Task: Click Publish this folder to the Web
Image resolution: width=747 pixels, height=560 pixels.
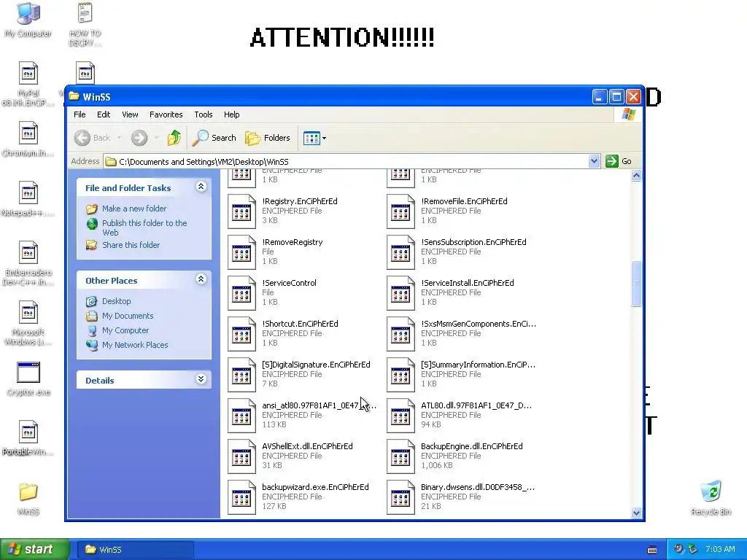Action: tap(144, 227)
